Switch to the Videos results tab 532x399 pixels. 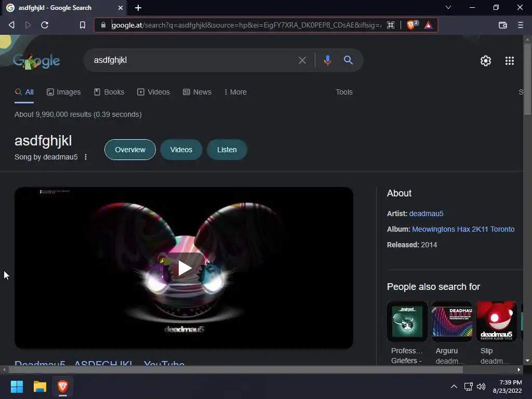click(153, 92)
